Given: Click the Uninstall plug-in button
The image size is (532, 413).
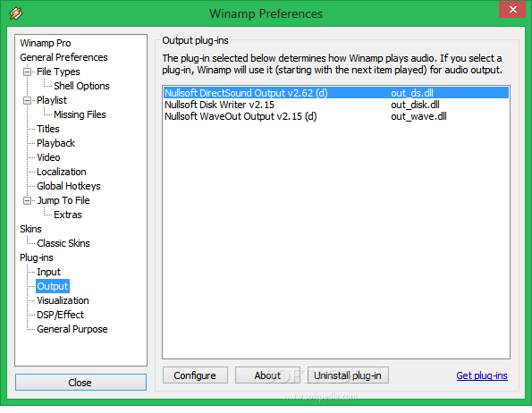Looking at the screenshot, I should coord(348,375).
